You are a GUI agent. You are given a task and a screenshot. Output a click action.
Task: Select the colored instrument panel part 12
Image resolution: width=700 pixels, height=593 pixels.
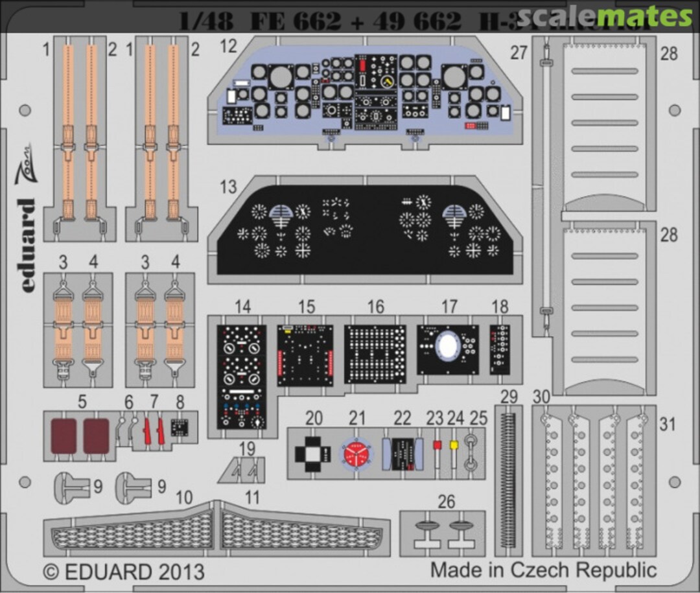click(365, 91)
